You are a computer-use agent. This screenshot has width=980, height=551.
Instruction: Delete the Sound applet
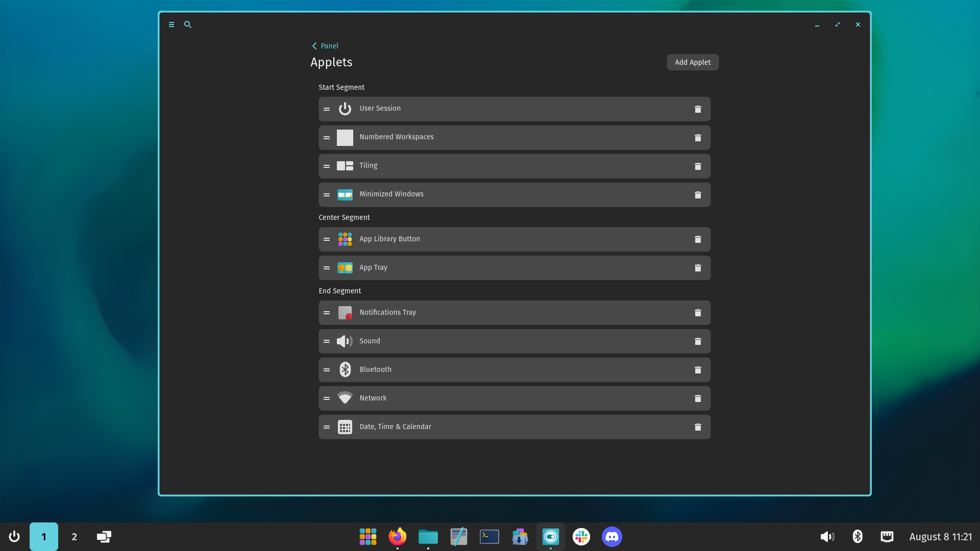click(x=698, y=341)
